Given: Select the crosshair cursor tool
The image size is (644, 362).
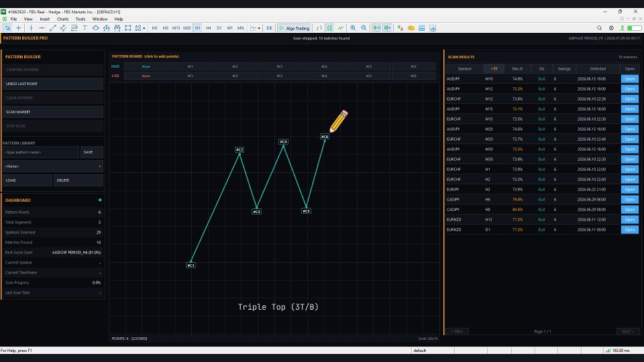Looking at the screenshot, I should (19, 28).
